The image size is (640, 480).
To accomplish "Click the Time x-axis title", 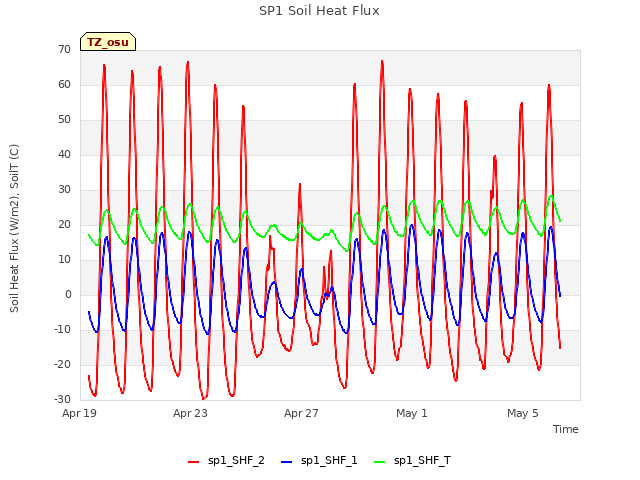I will 566,429.
